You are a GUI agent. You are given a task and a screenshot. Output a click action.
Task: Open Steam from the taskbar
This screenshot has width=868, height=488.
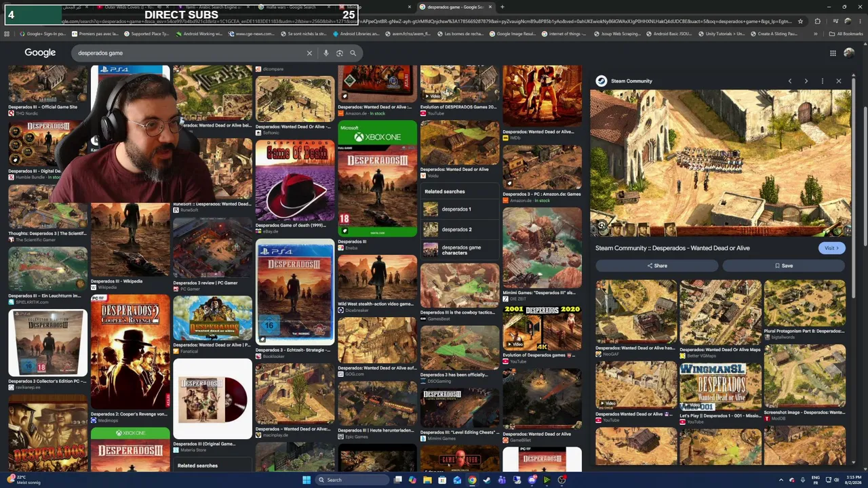487,480
